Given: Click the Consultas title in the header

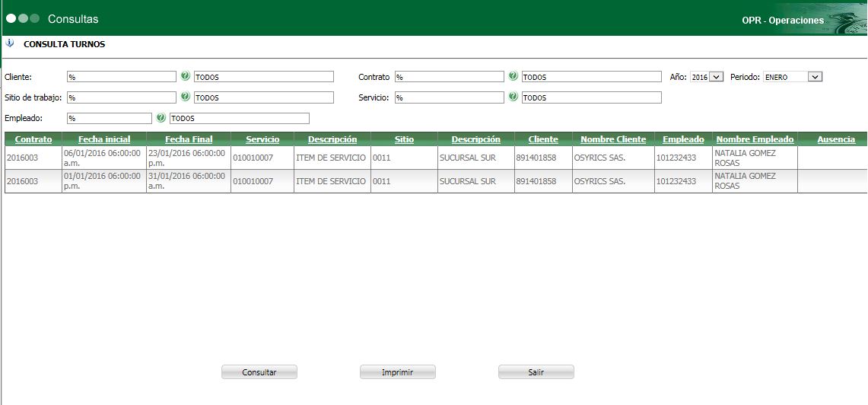Looking at the screenshot, I should (x=73, y=19).
